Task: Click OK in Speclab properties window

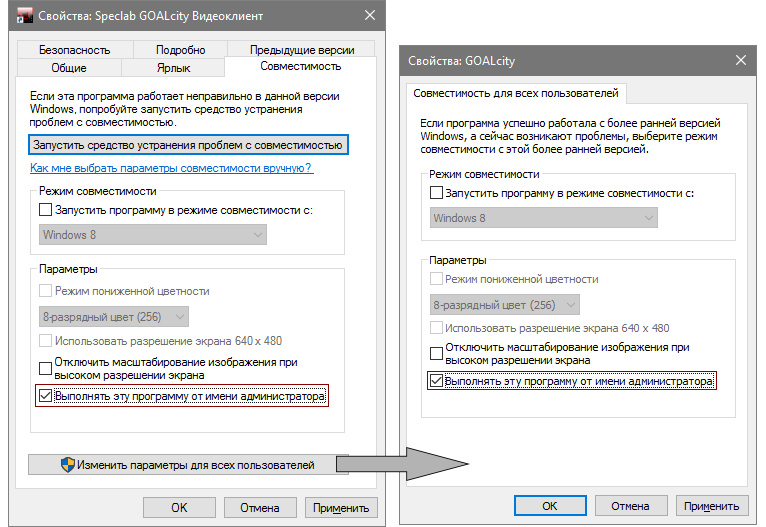Action: point(179,507)
